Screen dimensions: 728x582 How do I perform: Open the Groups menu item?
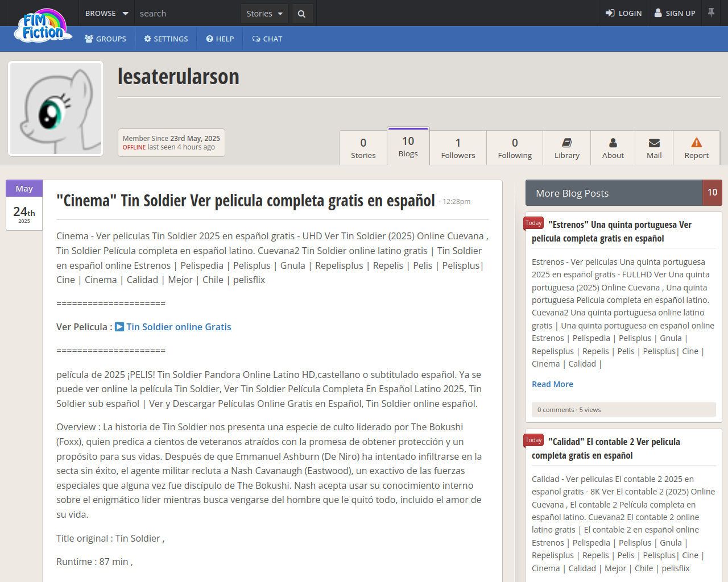click(105, 39)
